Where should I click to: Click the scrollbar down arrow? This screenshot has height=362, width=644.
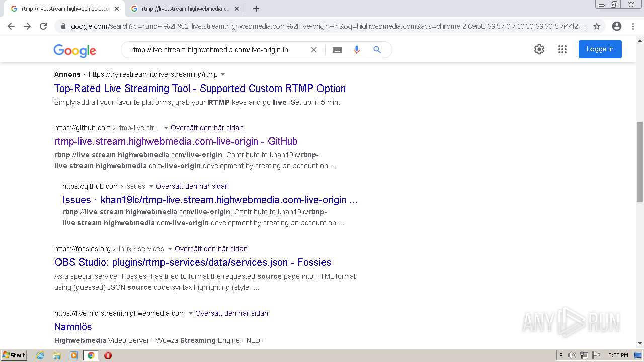(x=640, y=344)
